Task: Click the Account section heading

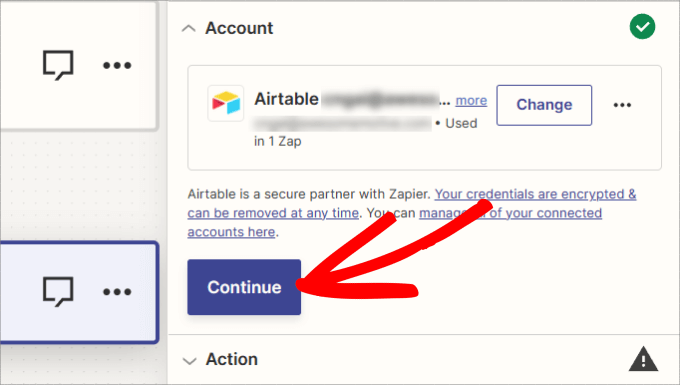Action: [x=239, y=28]
